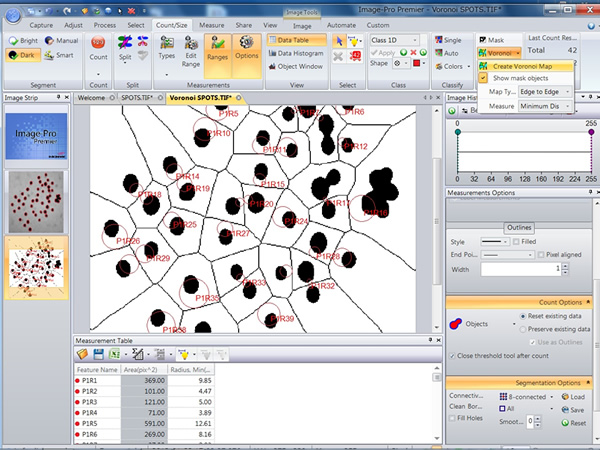Click the right histogram threshold marker at 255
Image resolution: width=600 pixels, height=450 pixels.
click(x=592, y=132)
